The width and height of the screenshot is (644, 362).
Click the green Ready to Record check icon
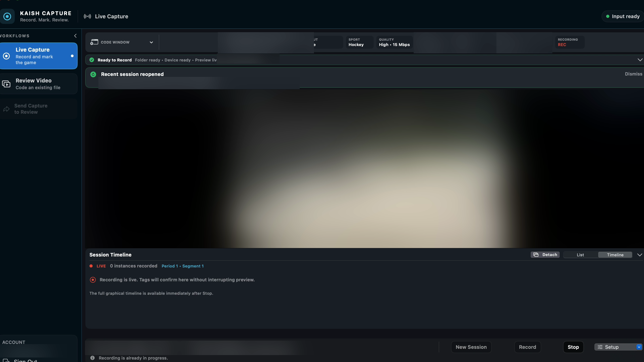[x=92, y=60]
